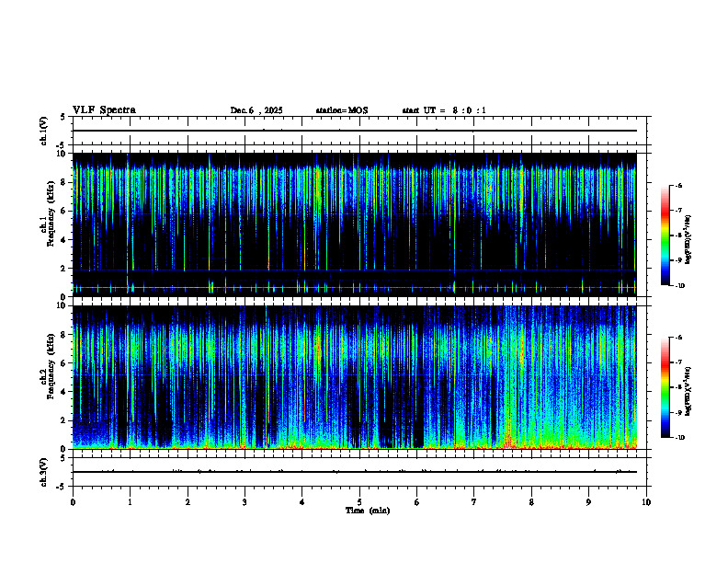Click the "station=MOS" label
Image resolution: width=728 pixels, height=563 pixels.
click(342, 110)
